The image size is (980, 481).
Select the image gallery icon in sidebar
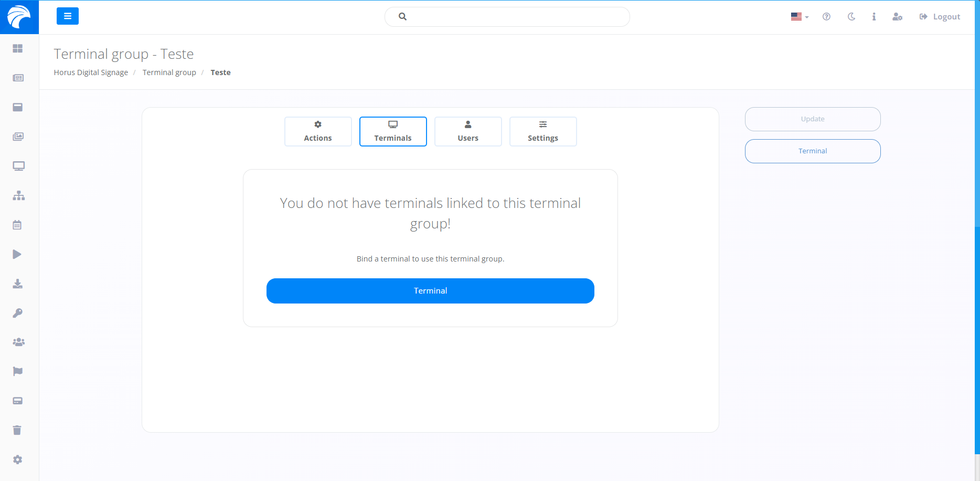tap(18, 136)
